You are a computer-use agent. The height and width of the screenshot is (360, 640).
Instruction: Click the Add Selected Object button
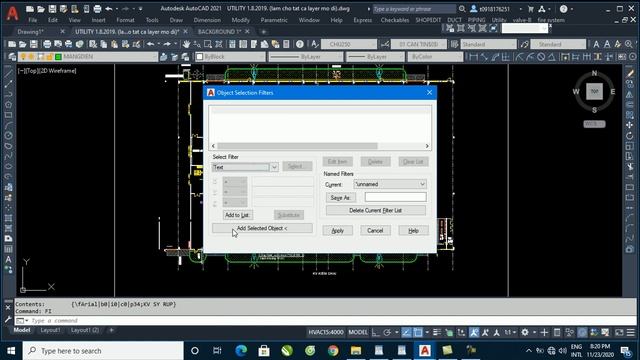262,228
